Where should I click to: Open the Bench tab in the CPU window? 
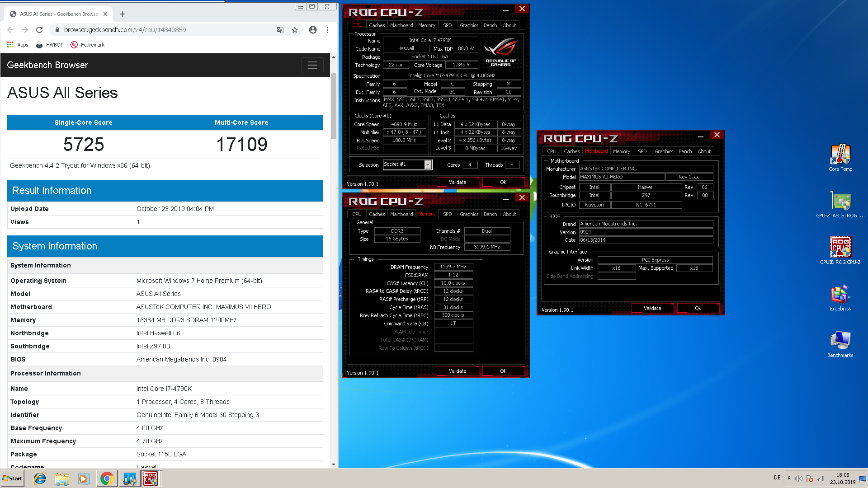(490, 25)
